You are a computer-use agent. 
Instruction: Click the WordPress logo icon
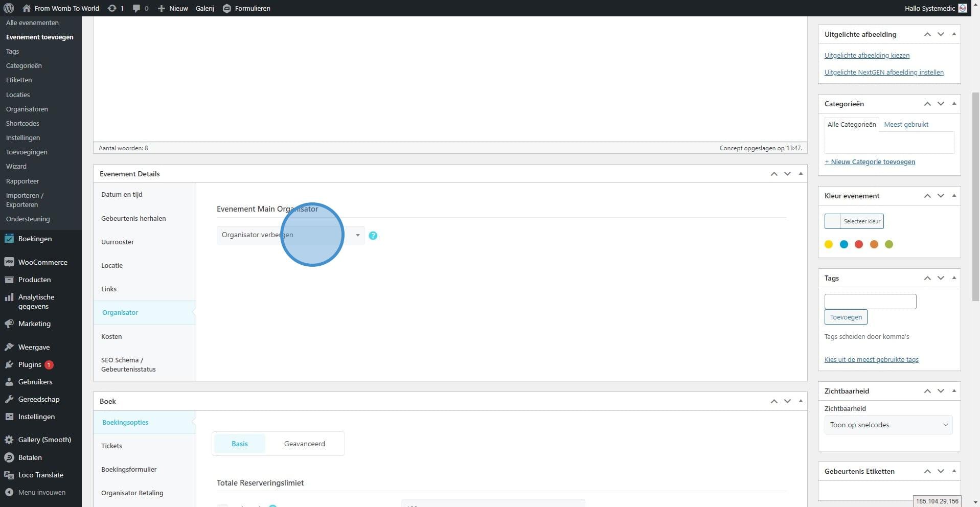point(9,8)
